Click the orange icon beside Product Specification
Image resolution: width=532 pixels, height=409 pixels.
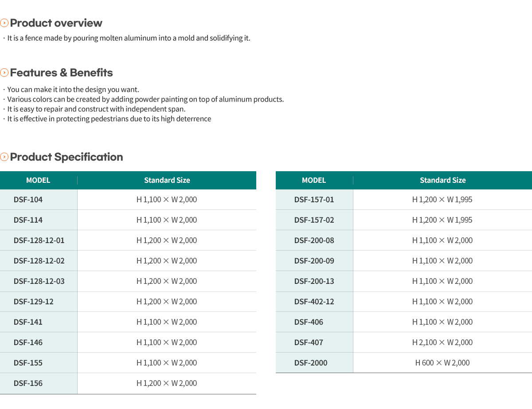(4, 157)
